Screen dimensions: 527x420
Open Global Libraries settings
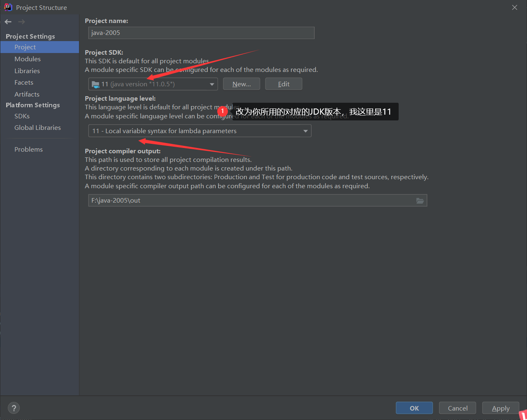pyautogui.click(x=37, y=127)
